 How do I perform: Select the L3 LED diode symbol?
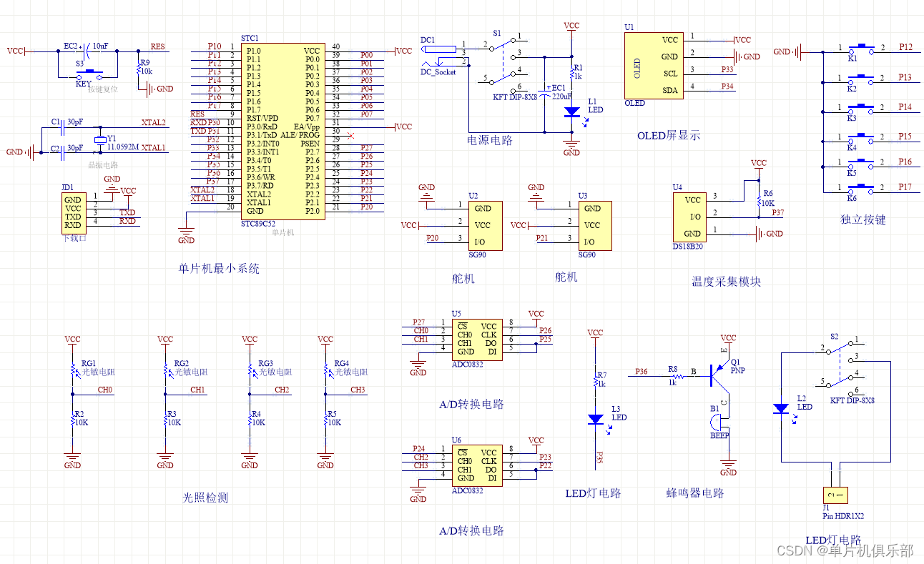595,420
